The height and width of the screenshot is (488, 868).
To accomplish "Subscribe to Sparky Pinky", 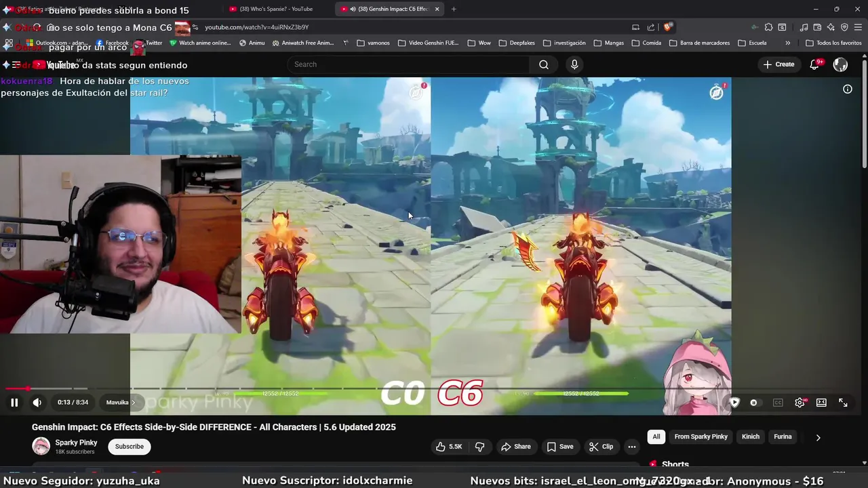I will pyautogui.click(x=129, y=447).
